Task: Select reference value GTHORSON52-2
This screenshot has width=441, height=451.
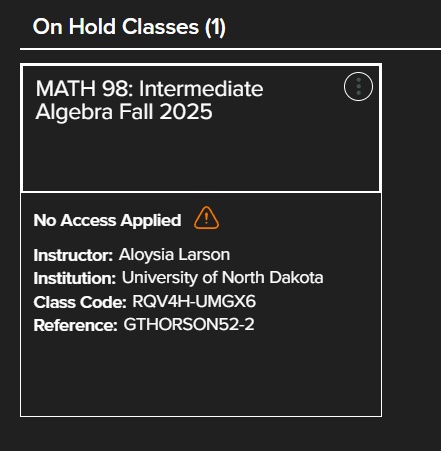Action: (x=189, y=324)
